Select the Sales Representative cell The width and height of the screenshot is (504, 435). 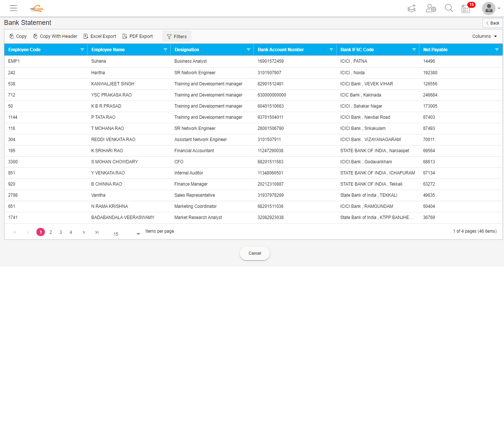click(x=194, y=195)
